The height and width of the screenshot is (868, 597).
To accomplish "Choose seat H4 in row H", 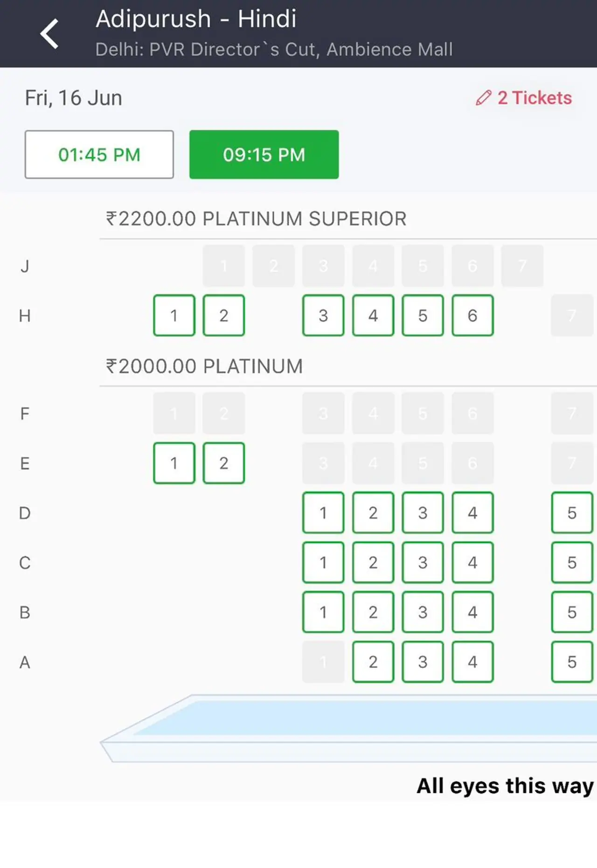I will click(x=373, y=316).
